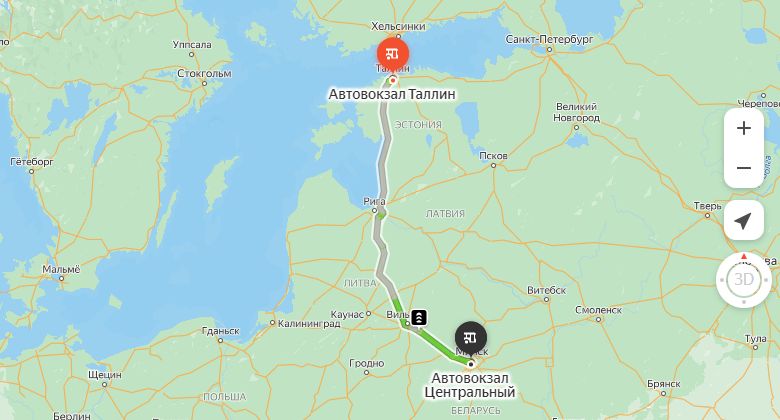Screen dimensions: 780x420
Task: Select Каунас city on the map
Action: point(347,315)
